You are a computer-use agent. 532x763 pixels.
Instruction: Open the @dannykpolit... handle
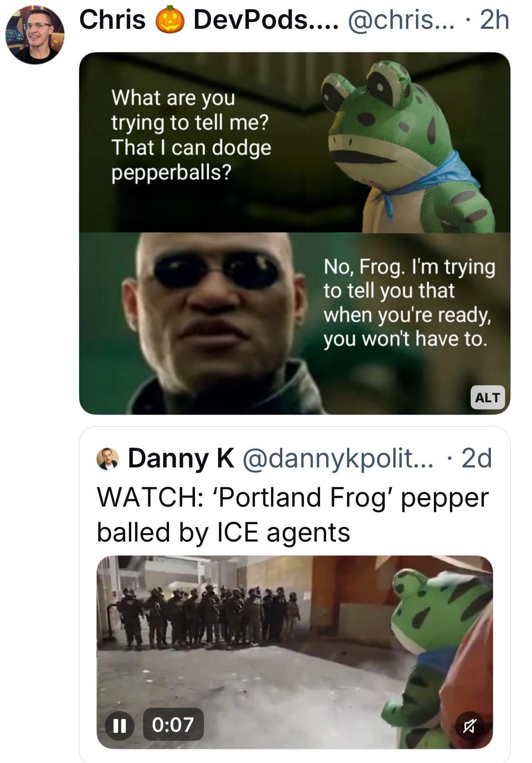tap(338, 458)
